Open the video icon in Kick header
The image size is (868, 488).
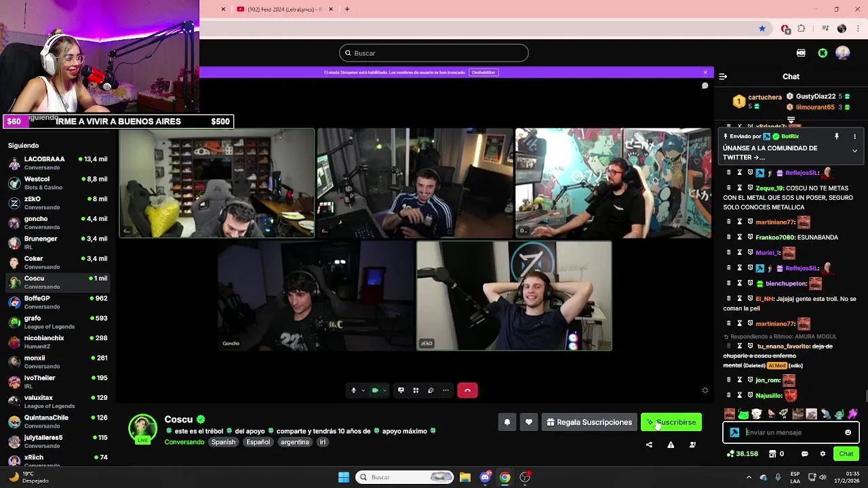point(801,53)
